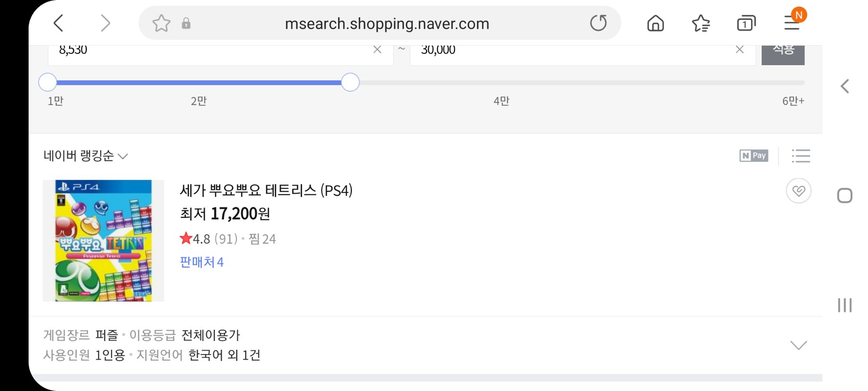The width and height of the screenshot is (868, 391).
Task: Open the 판매처 4 sellers link
Action: point(202,262)
